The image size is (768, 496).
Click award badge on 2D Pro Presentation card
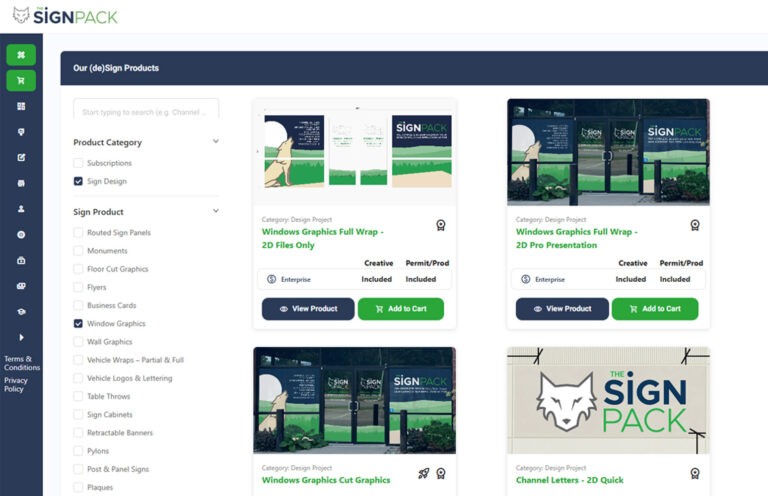[695, 225]
